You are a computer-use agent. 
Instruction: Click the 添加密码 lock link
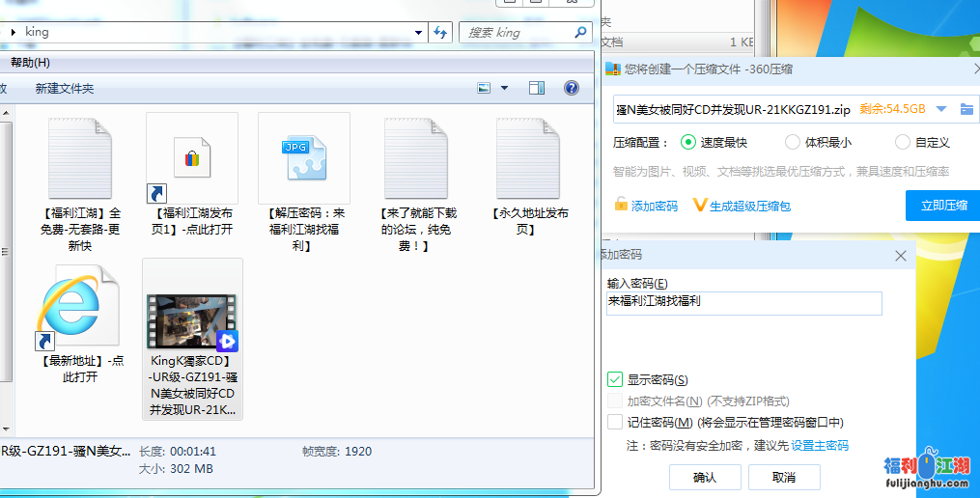(x=646, y=206)
